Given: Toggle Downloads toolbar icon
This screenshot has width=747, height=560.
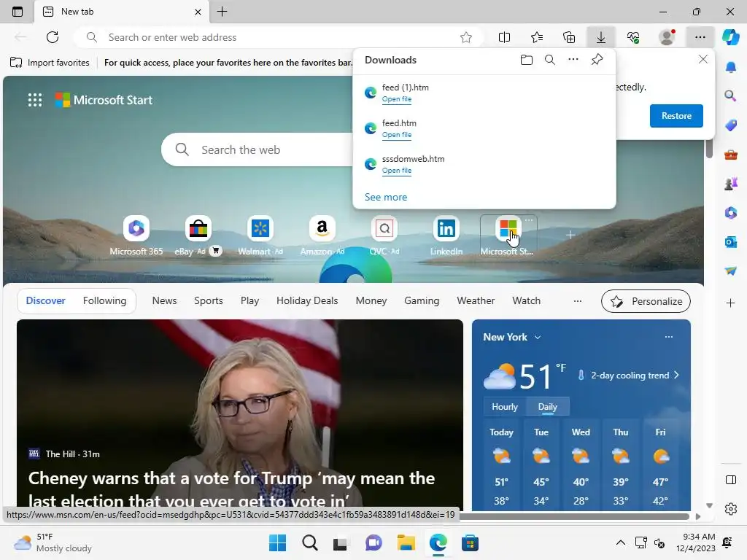Looking at the screenshot, I should tap(601, 37).
